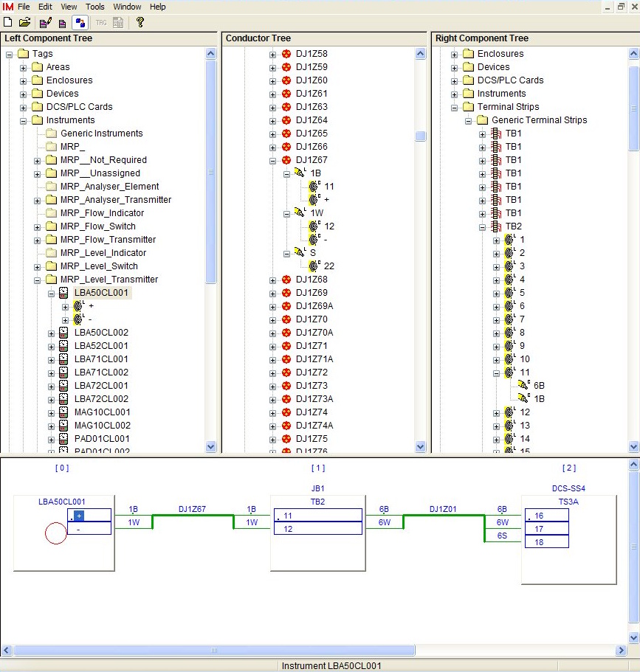Select DJ1Z70A in the conductor tree
Screen dimensions: 640x672
[x=314, y=333]
